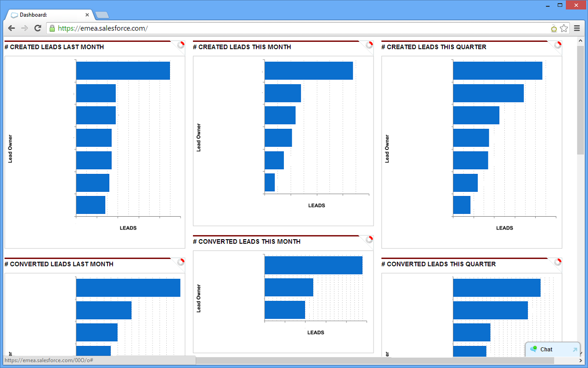The width and height of the screenshot is (588, 368).
Task: Click the '# CREATED LEADS THIS QUARTER' title
Action: coord(434,47)
